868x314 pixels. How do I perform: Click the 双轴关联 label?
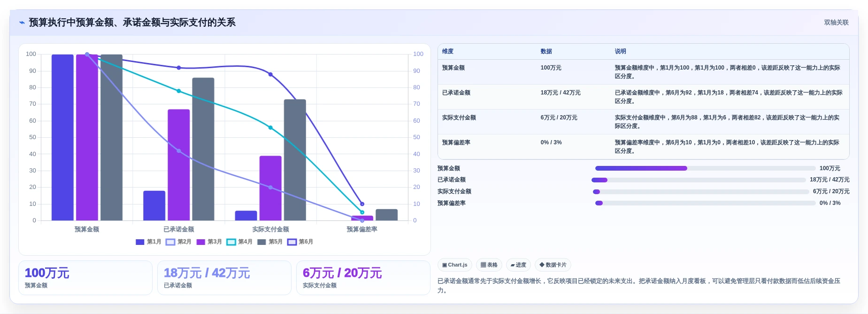point(836,23)
